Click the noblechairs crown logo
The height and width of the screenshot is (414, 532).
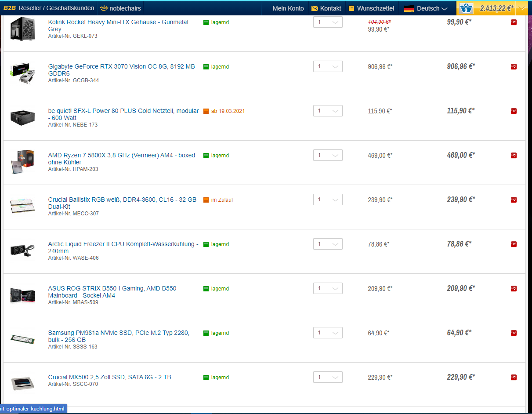click(x=104, y=8)
